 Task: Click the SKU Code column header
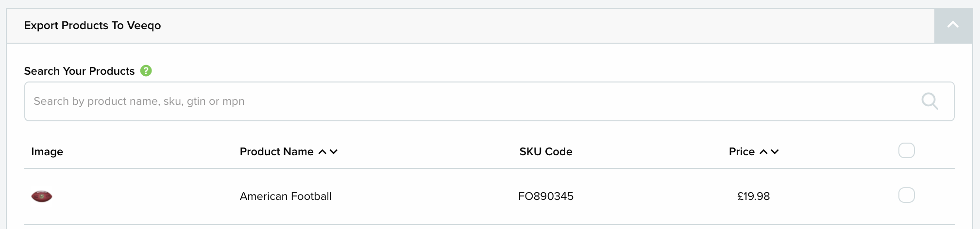point(546,151)
